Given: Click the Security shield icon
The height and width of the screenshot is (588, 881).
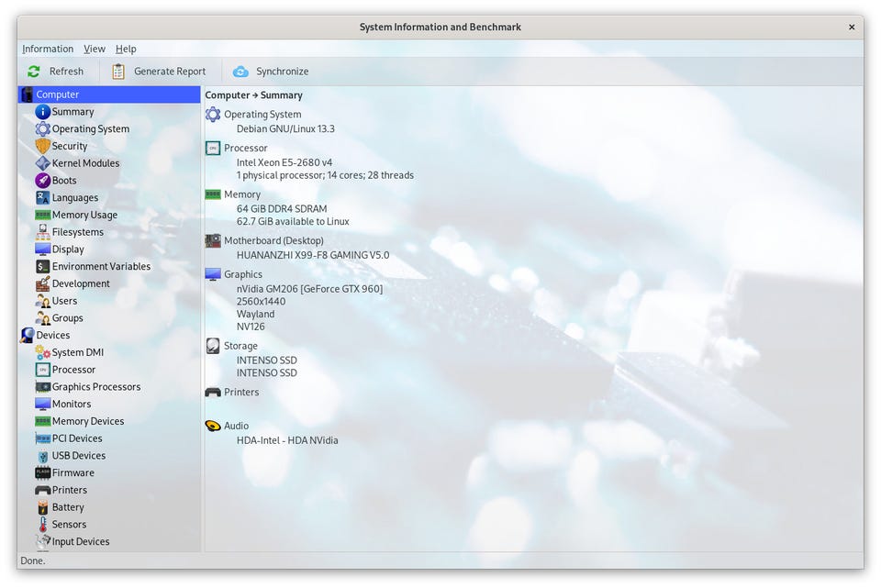Looking at the screenshot, I should point(43,146).
